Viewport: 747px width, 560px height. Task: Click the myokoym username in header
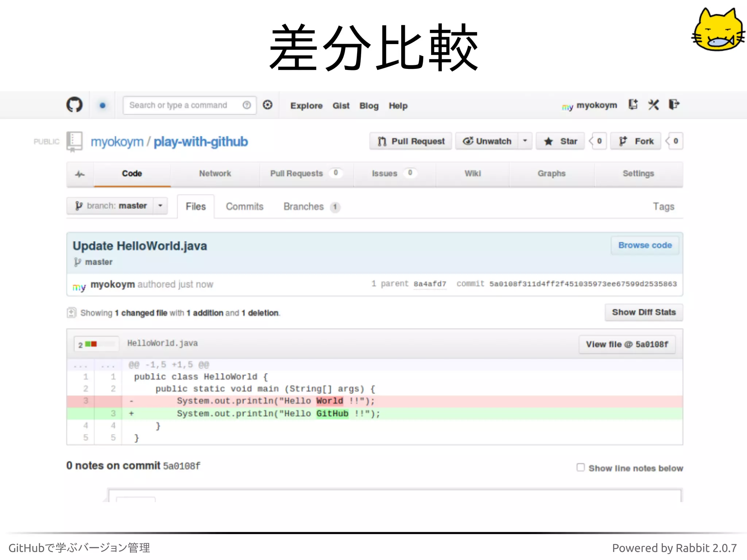coord(597,105)
